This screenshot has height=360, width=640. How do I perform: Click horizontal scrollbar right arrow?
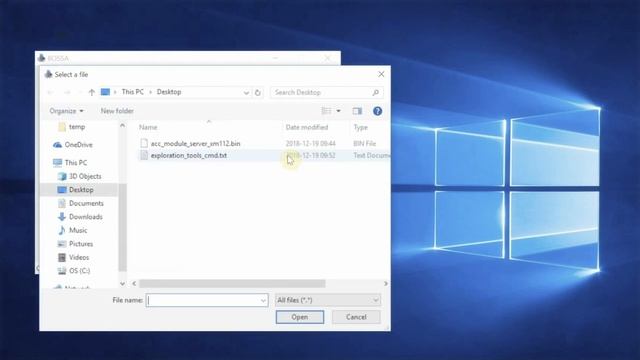coord(386,283)
